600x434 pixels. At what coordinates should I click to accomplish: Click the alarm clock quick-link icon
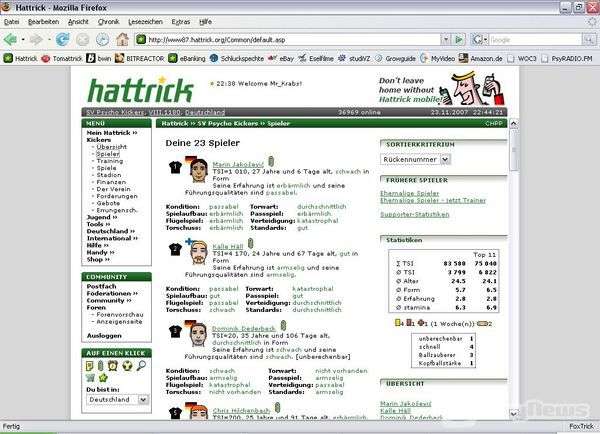[x=112, y=366]
